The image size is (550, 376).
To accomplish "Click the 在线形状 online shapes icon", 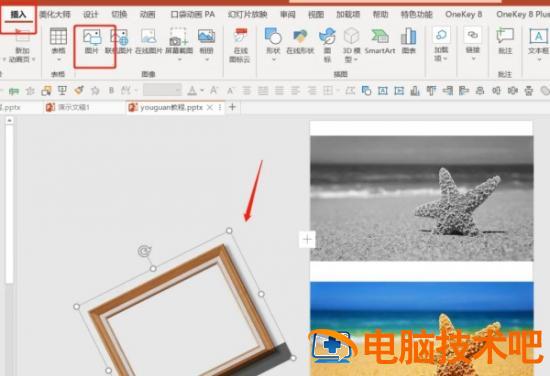I will point(300,36).
